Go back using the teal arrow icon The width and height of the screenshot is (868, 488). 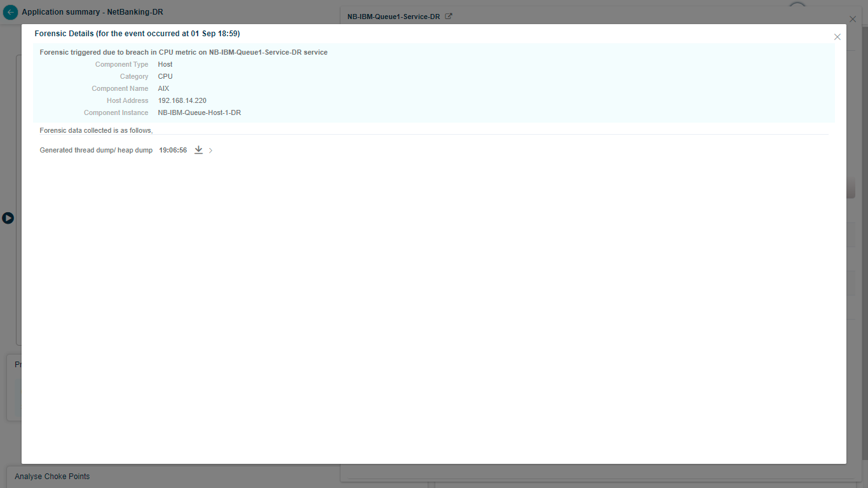point(10,12)
